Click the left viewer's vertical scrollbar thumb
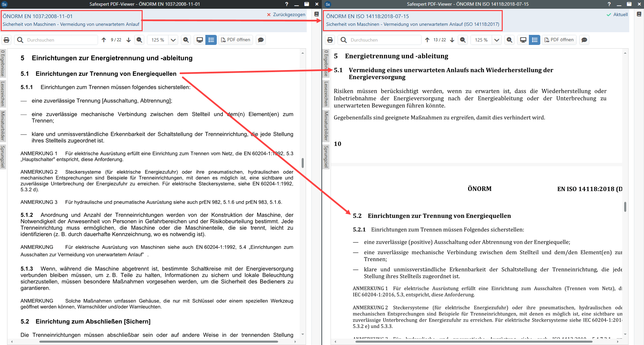The image size is (644, 345). coord(303,163)
